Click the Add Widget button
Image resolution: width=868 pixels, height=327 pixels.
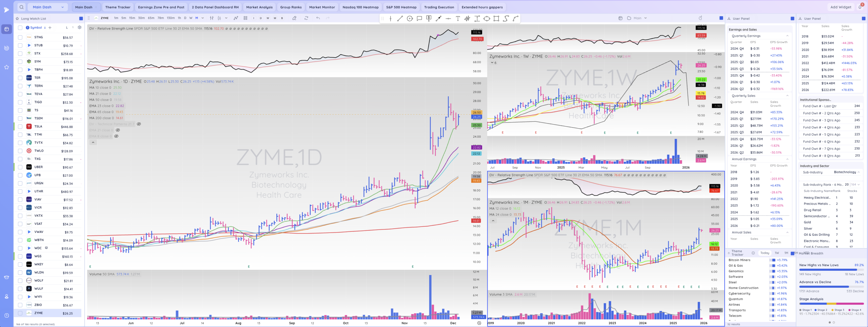click(841, 7)
